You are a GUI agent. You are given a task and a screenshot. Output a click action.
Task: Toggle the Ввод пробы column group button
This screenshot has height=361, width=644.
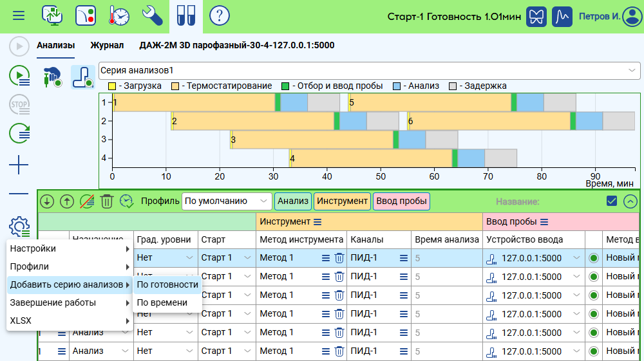click(401, 201)
